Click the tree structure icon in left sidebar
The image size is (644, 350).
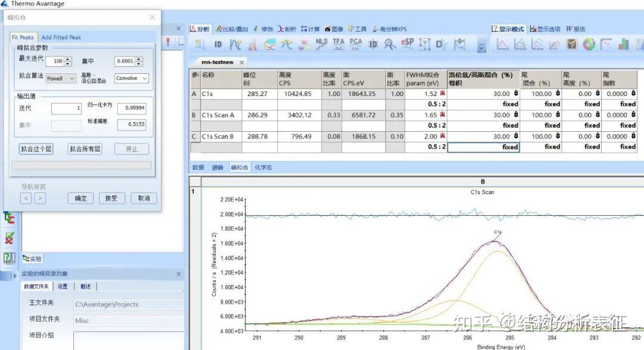coord(9,218)
